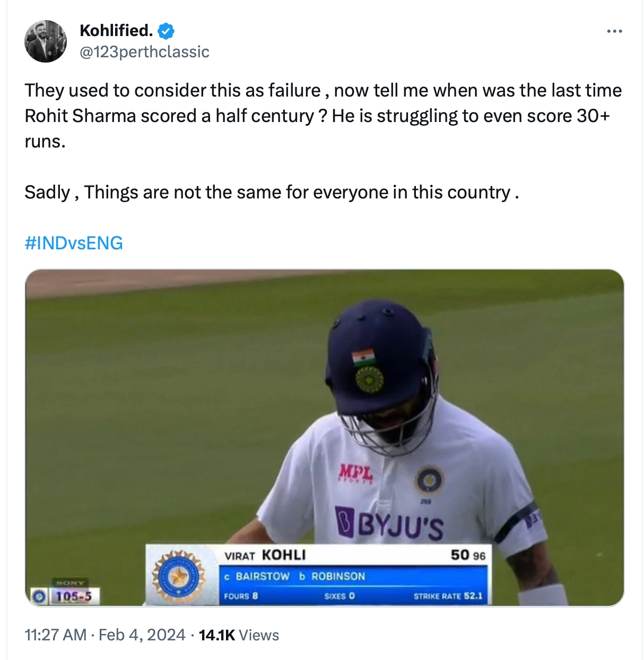Click the Sony logo in the photo
The height and width of the screenshot is (660, 644).
click(70, 583)
